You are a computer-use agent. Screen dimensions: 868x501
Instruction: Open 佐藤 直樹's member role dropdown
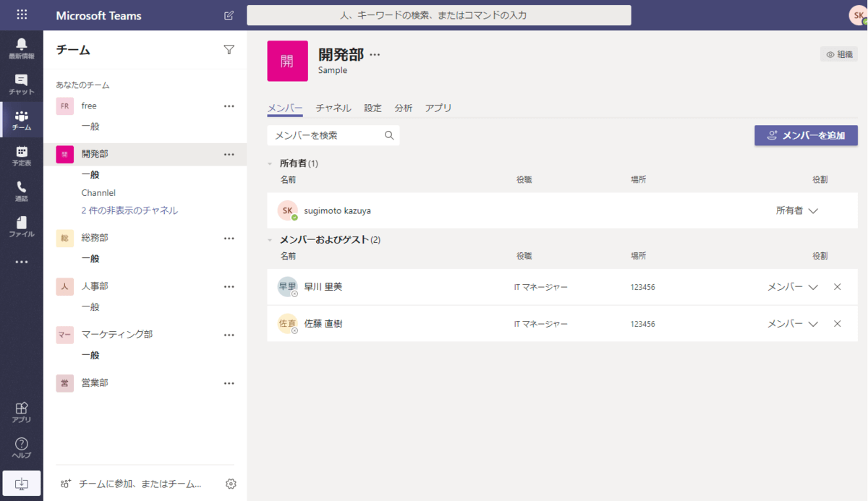pos(792,324)
